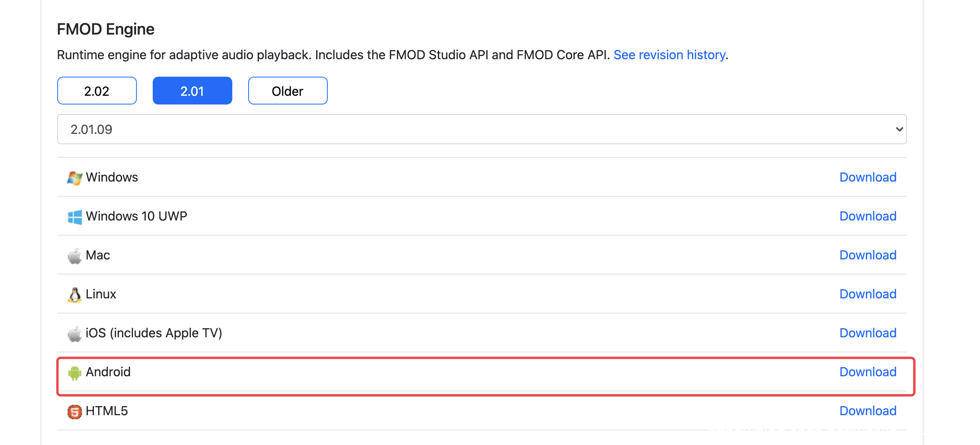Download the Windows engine build

[x=867, y=177]
